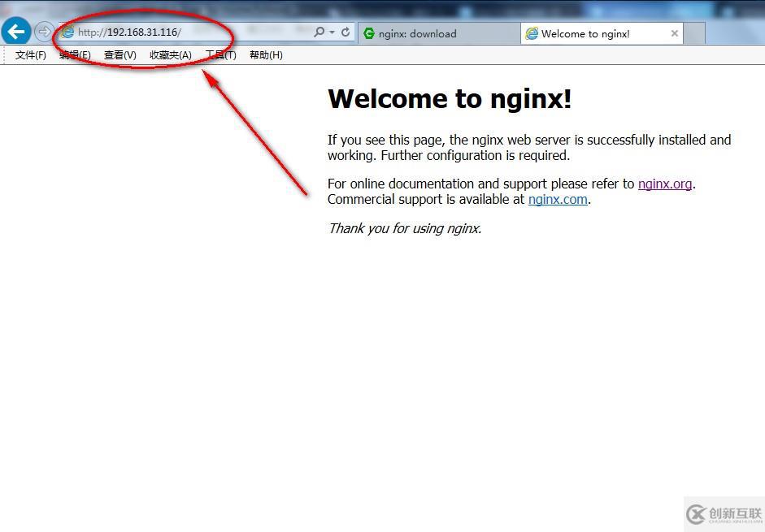Click the refresh page icon

(344, 32)
